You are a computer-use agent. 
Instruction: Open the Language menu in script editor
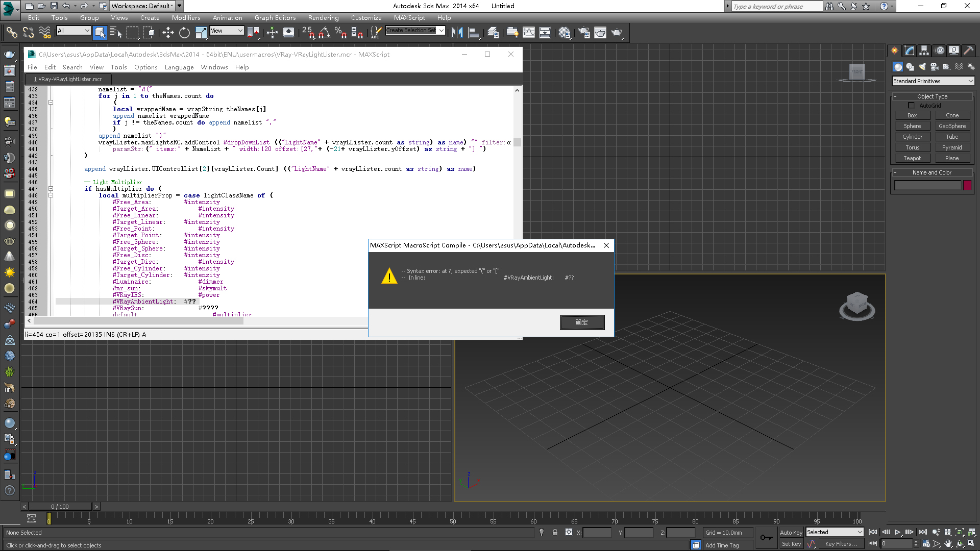179,67
